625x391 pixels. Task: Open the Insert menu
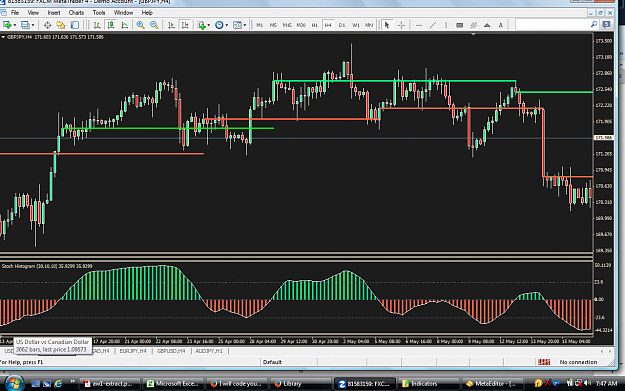coord(54,13)
